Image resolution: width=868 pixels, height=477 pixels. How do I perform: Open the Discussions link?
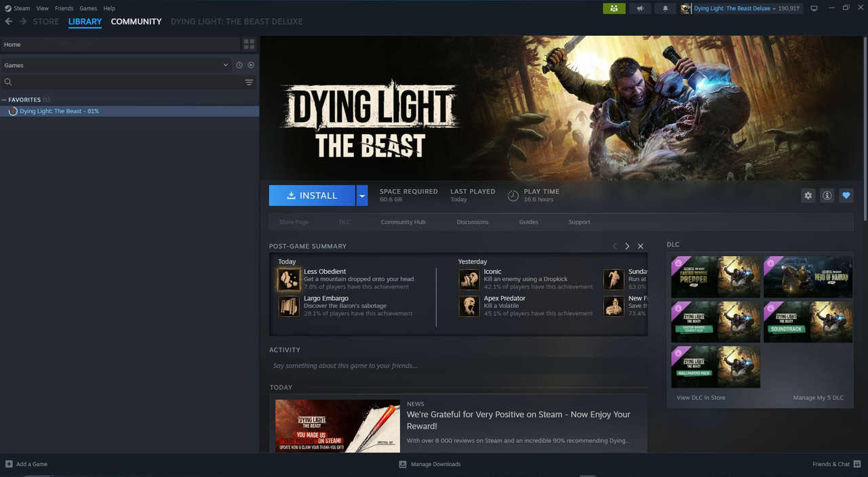473,222
